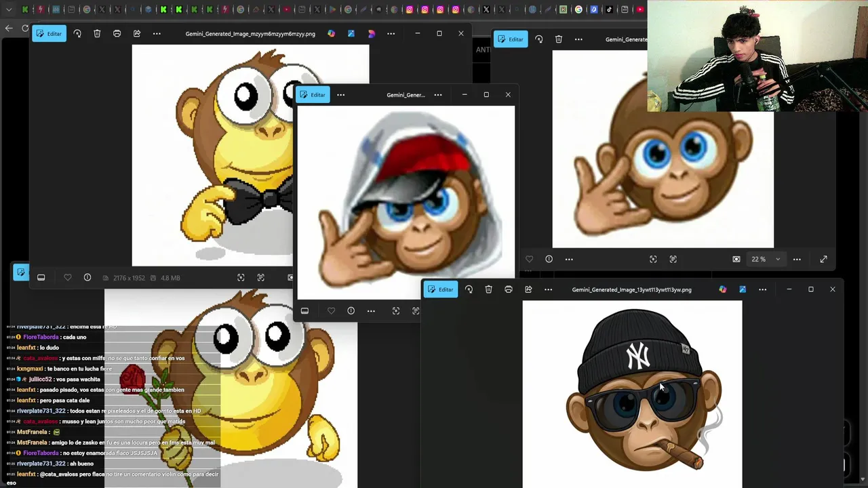868x488 pixels.
Task: Click the 2176 x 1952 dimensions label
Action: [x=128, y=278]
